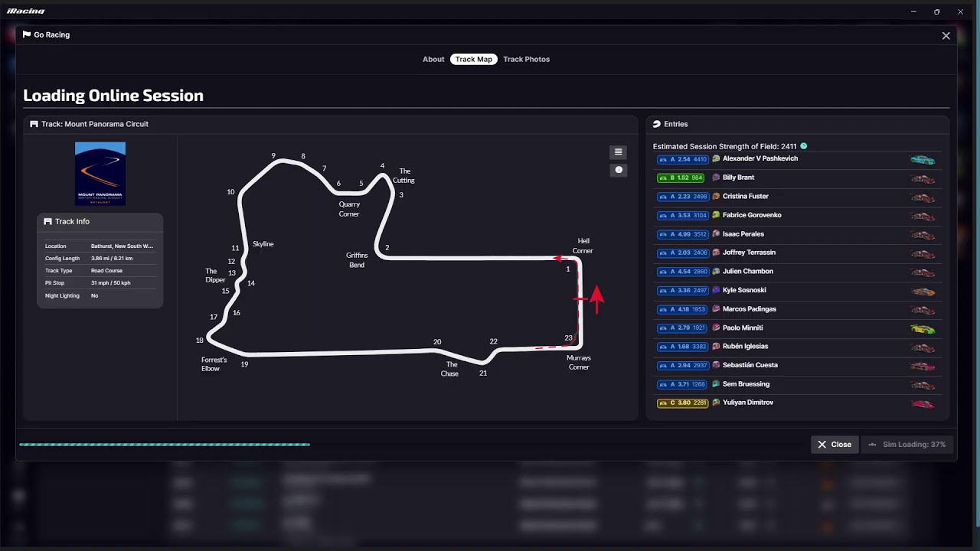The image size is (980, 551).
Task: Select driver name Cristina Fuster
Action: [746, 197]
